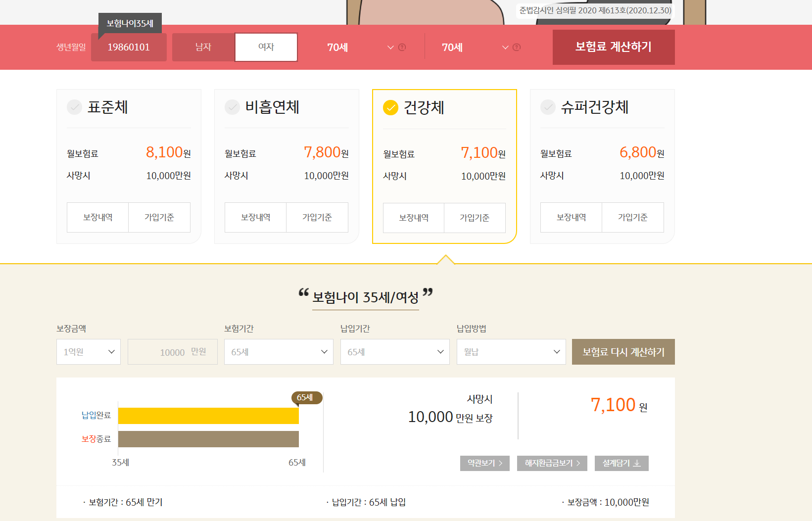Choose 여자 gender option
This screenshot has width=812, height=521.
266,47
